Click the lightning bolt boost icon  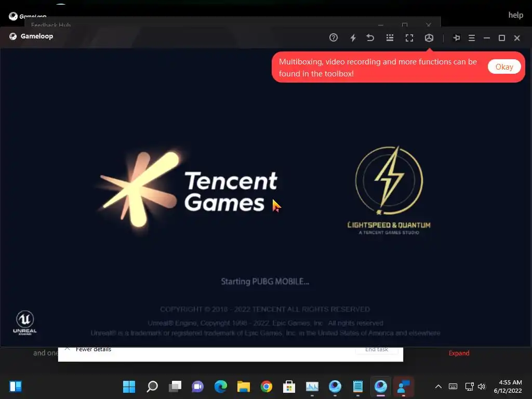(353, 37)
